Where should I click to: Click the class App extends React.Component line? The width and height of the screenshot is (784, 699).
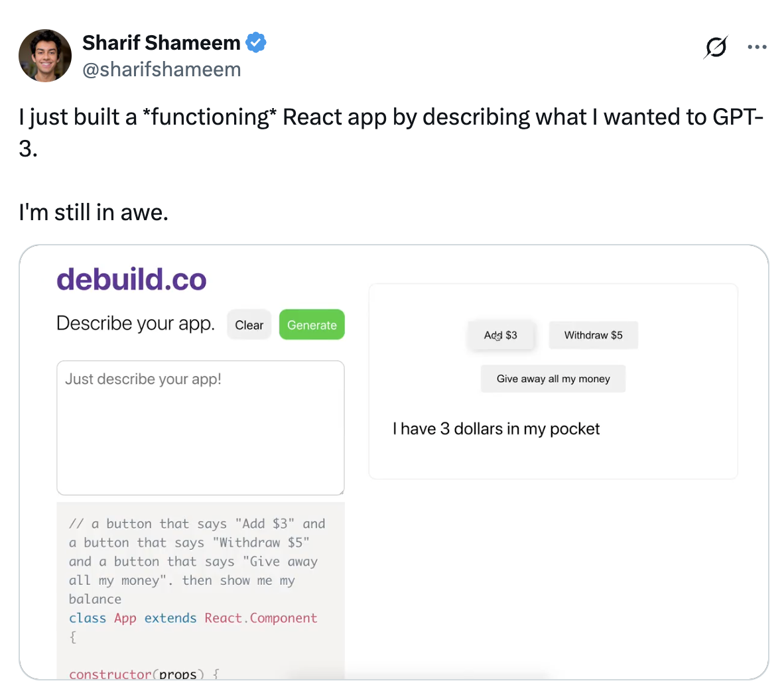pos(193,619)
